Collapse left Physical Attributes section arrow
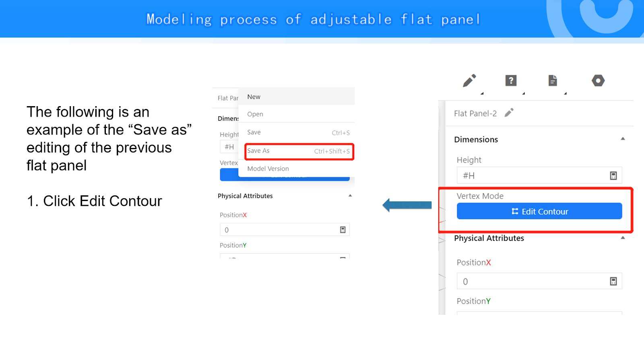644x355 pixels. (350, 196)
